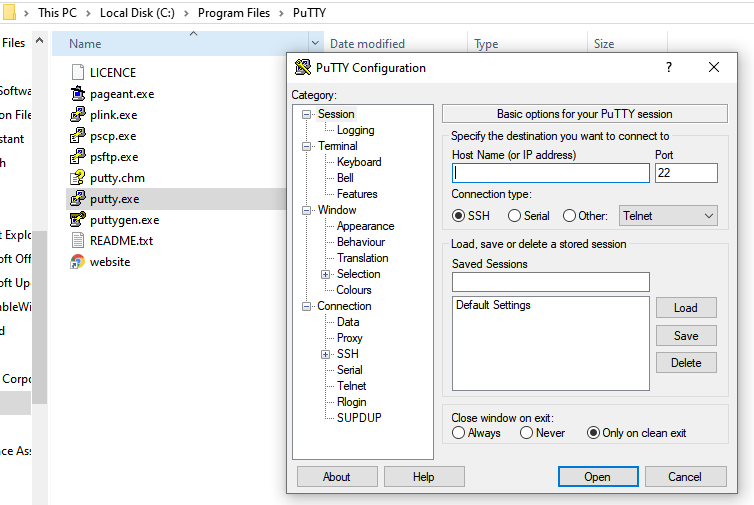Expand the Selection tree node
Viewport: 754px width, 505px height.
coord(326,274)
